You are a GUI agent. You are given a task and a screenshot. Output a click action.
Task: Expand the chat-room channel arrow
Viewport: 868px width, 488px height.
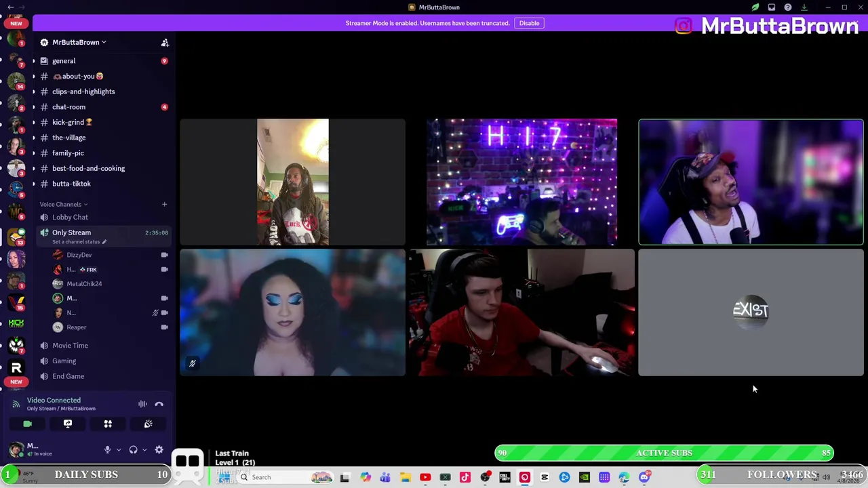pos(33,107)
